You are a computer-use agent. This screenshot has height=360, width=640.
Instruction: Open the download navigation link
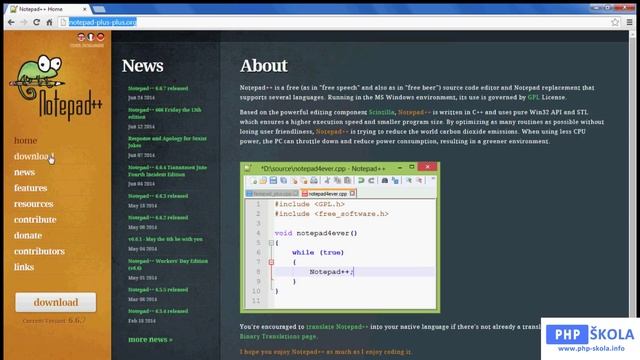pos(33,156)
